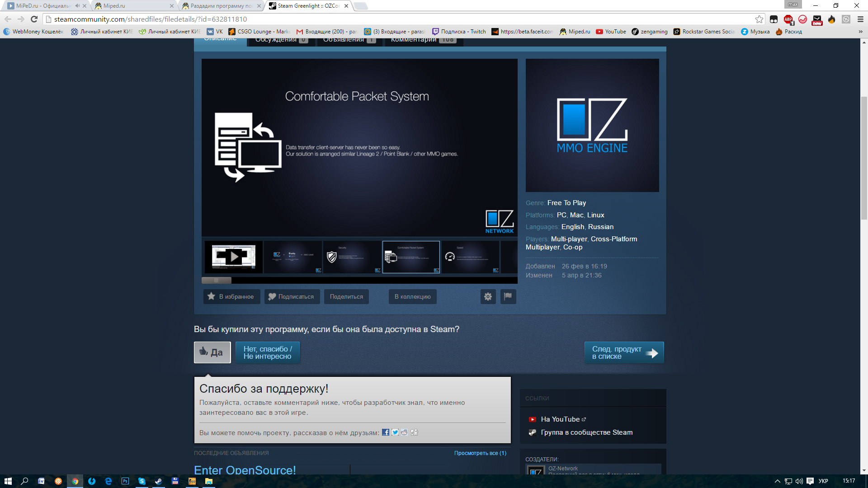Image resolution: width=868 pixels, height=488 pixels.
Task: Vote Нет, спасибо / Не интересно
Action: pyautogui.click(x=268, y=352)
